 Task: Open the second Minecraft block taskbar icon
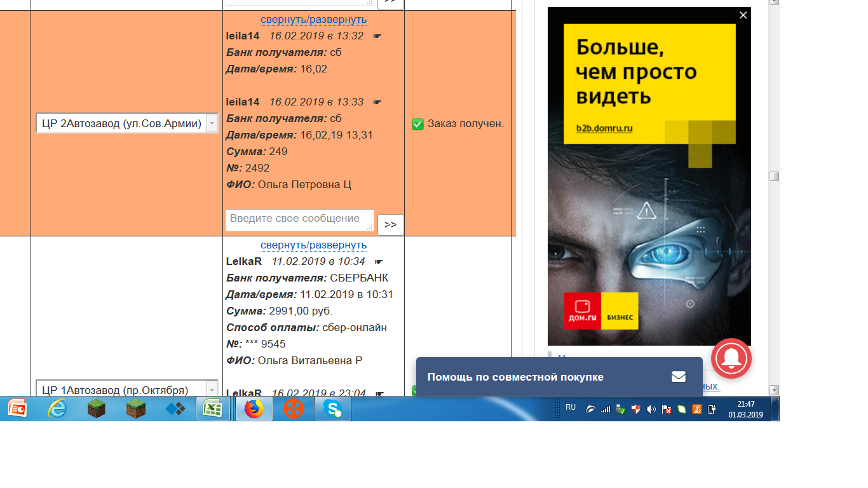(135, 409)
